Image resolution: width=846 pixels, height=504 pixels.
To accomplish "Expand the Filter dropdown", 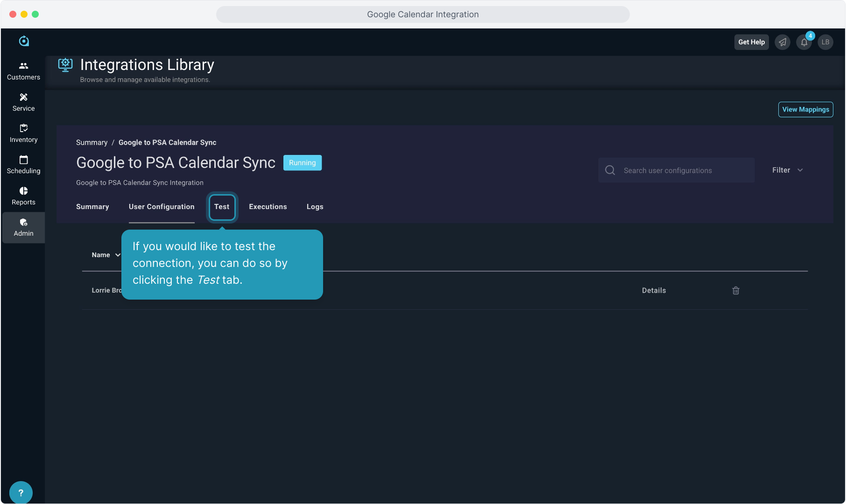I will [787, 170].
